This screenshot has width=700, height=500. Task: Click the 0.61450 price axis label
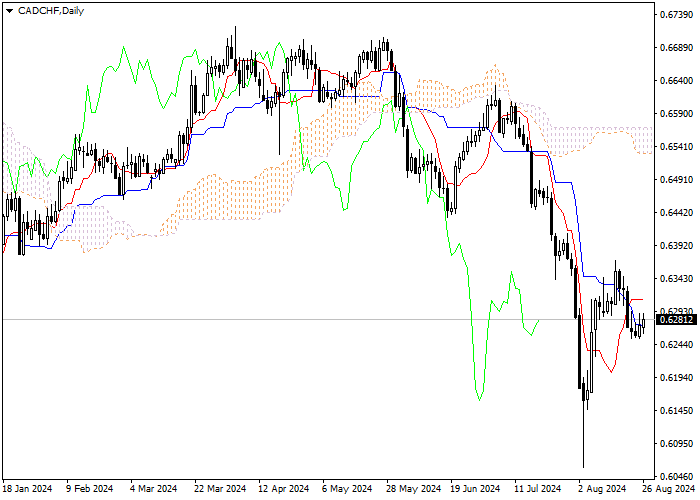(676, 410)
